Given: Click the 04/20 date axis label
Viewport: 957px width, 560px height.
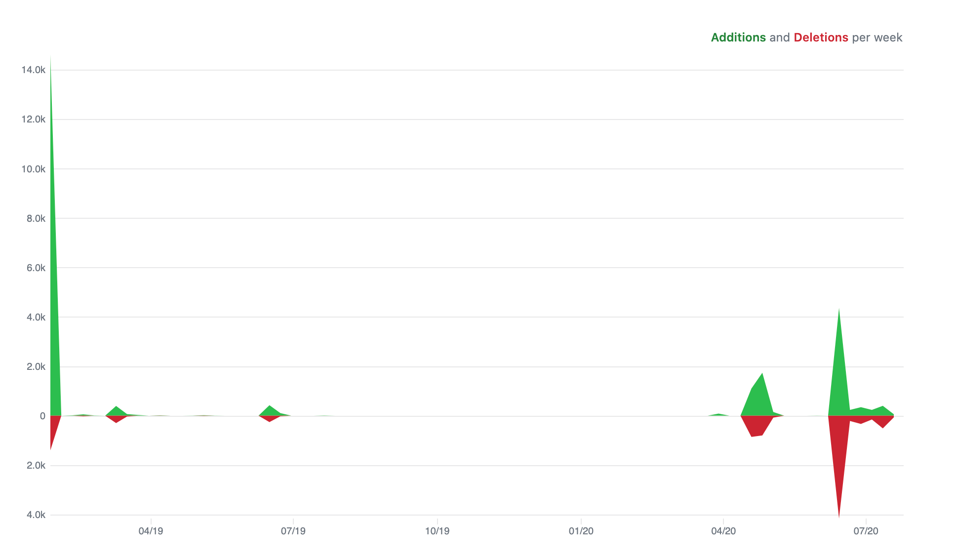Looking at the screenshot, I should point(723,531).
